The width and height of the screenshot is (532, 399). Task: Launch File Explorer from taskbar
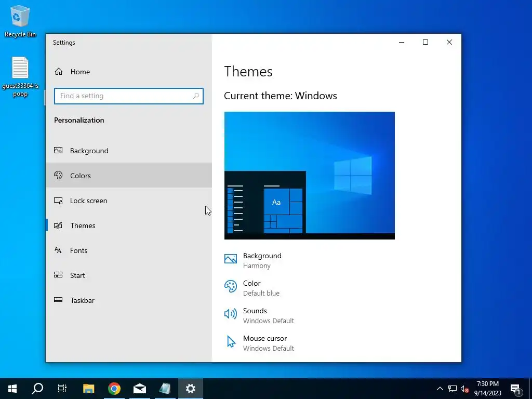[88, 389]
